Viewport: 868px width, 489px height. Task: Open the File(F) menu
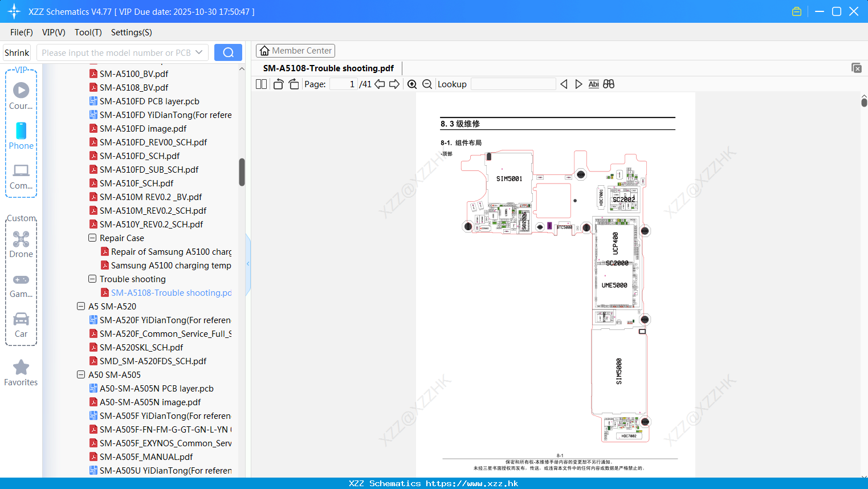tap(22, 32)
